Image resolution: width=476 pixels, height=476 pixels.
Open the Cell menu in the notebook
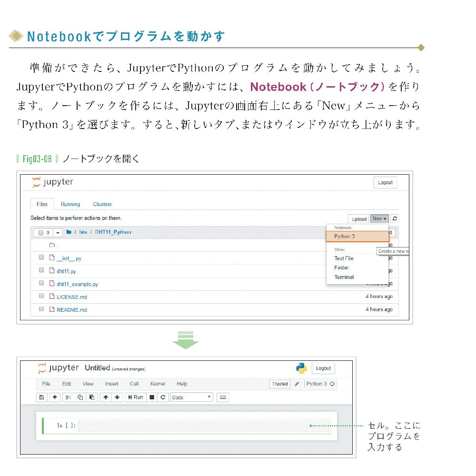click(134, 384)
